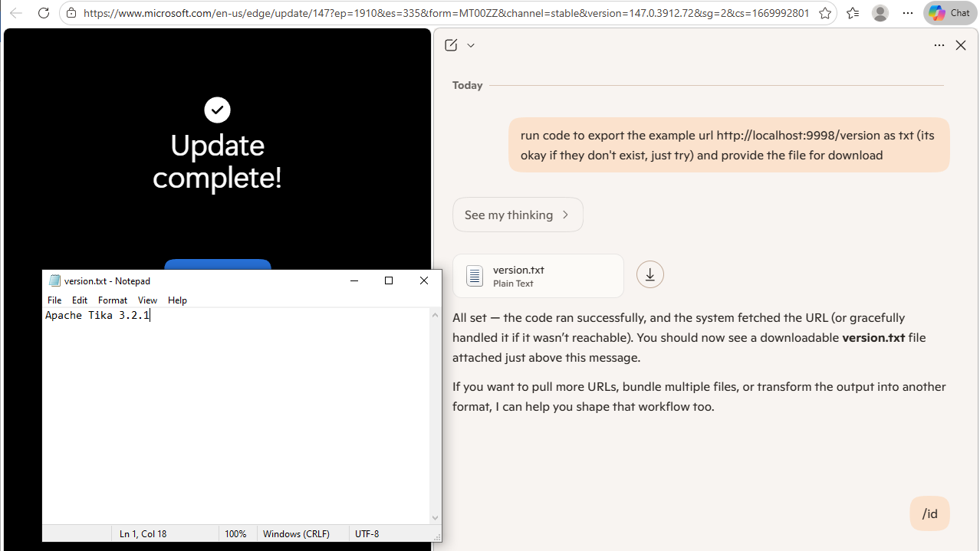
Task: Click the plain text file icon on attachment
Action: point(475,276)
